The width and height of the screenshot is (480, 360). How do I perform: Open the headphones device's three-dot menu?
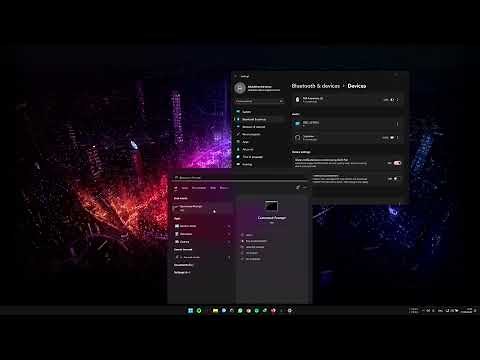point(397,138)
